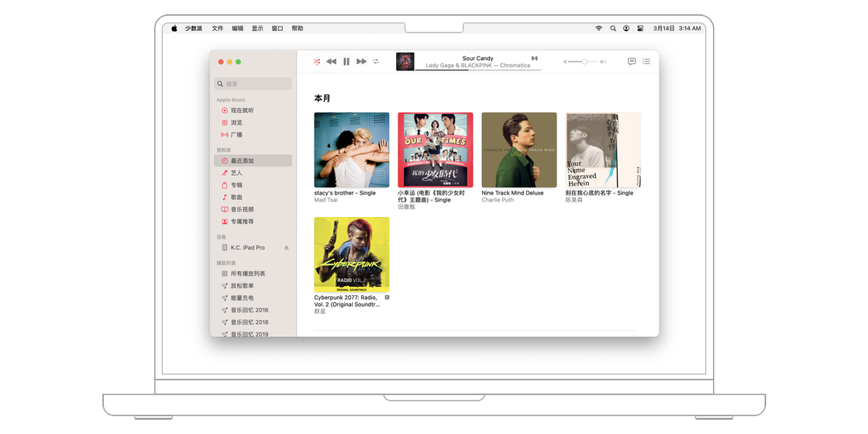The image size is (868, 434).
Task: Open 现在就听 in sidebar
Action: pyautogui.click(x=253, y=111)
